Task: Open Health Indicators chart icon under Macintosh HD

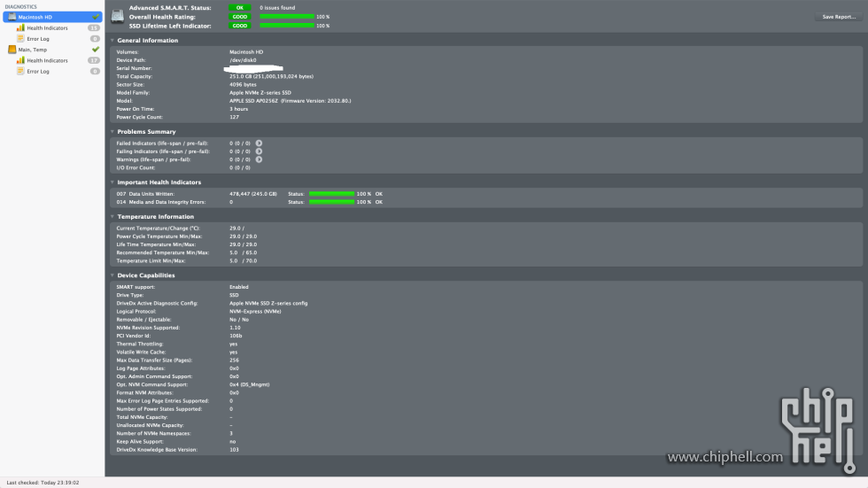Action: click(x=20, y=27)
